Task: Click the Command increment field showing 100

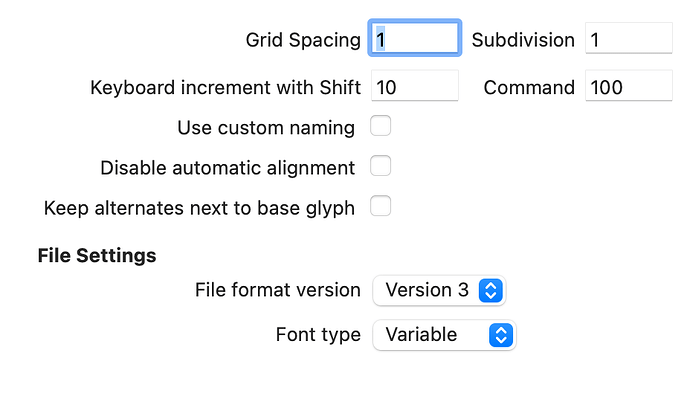Action: pos(628,87)
